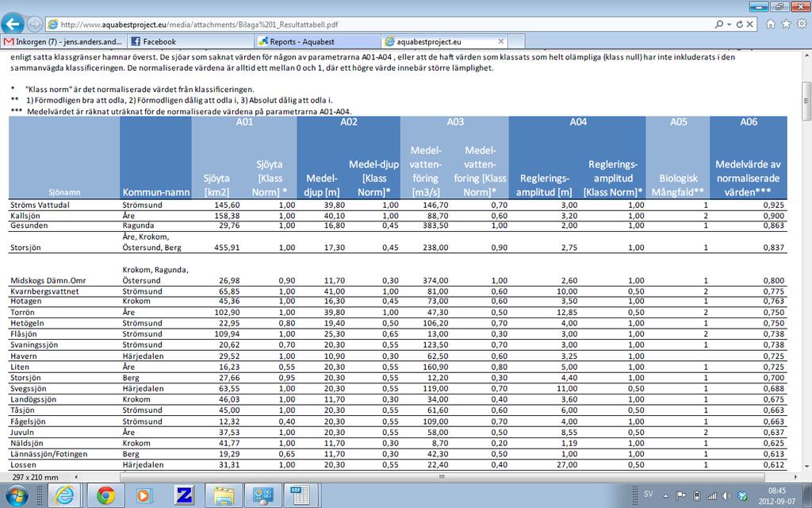This screenshot has height=508, width=812.
Task: Launch Google Chrome from the taskbar
Action: click(x=105, y=495)
